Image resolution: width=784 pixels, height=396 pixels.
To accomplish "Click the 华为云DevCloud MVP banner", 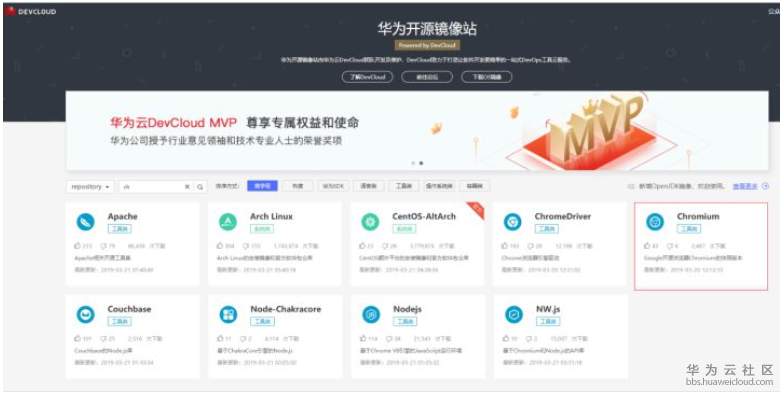I will (417, 130).
